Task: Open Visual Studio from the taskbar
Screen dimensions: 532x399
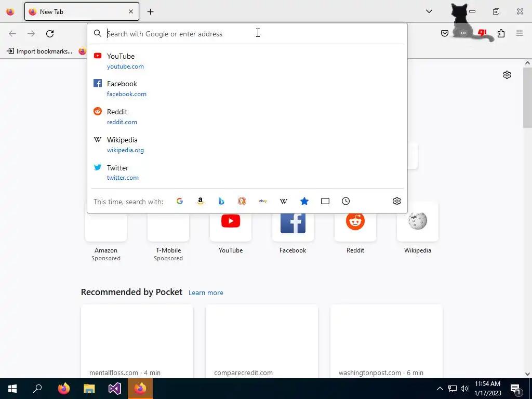Action: [115, 389]
